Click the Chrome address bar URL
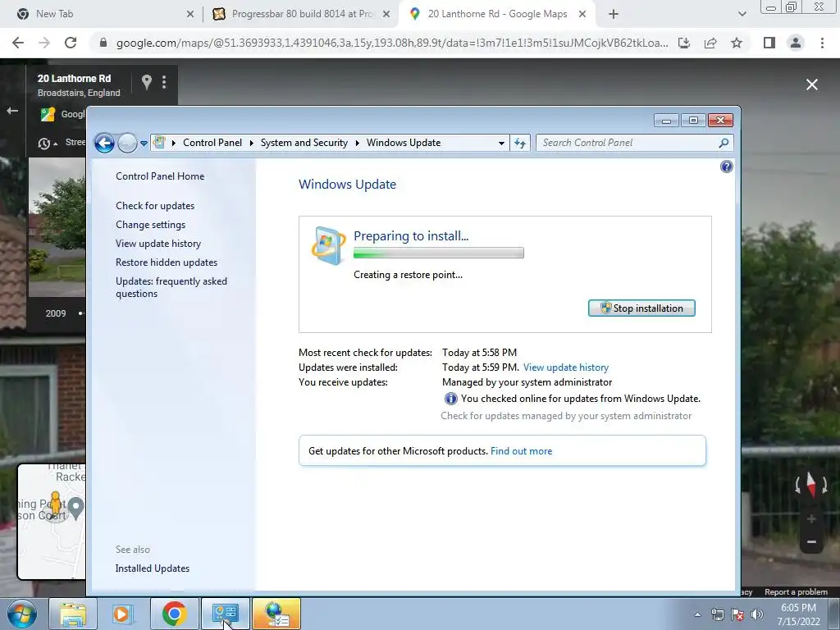The width and height of the screenshot is (840, 630). [391, 43]
